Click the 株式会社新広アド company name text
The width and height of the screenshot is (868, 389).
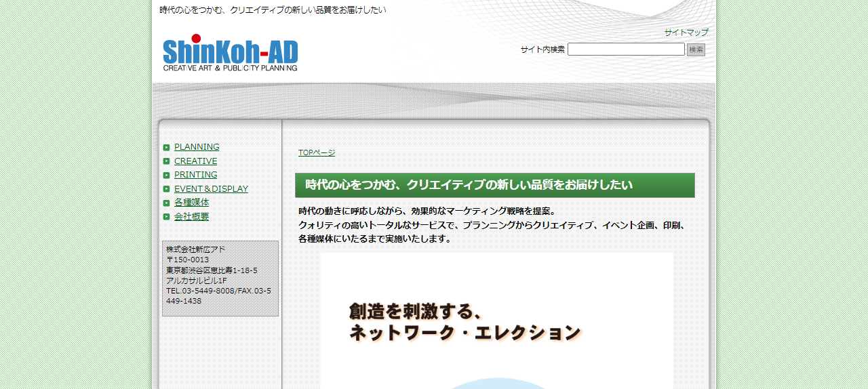point(196,249)
